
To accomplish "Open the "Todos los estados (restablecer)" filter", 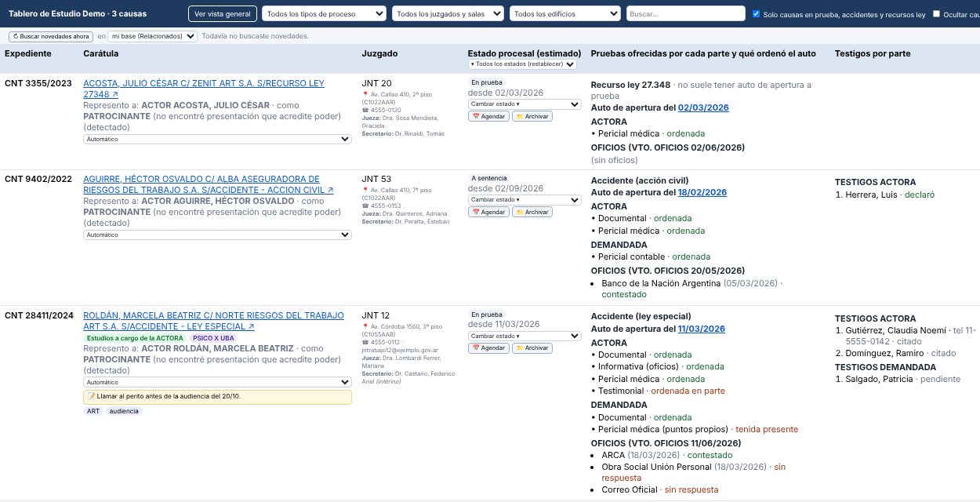I will coord(522,64).
